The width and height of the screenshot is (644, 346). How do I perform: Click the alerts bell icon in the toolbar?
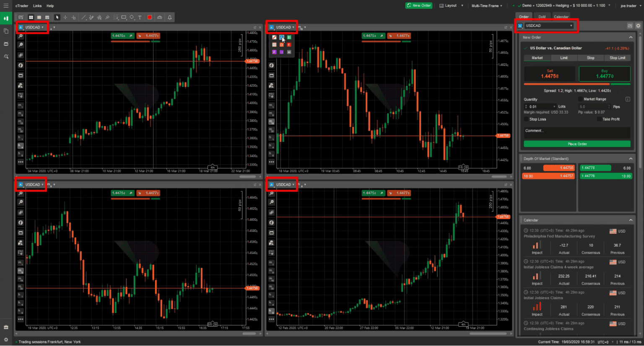169,17
